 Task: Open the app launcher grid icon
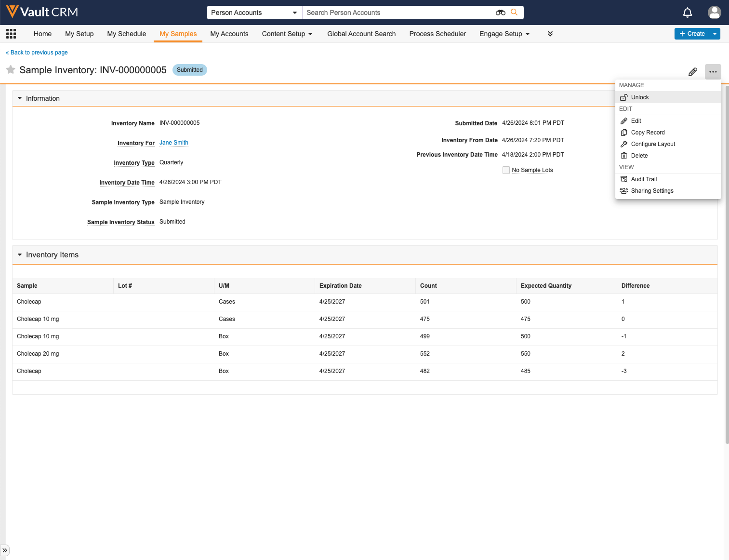coord(11,34)
